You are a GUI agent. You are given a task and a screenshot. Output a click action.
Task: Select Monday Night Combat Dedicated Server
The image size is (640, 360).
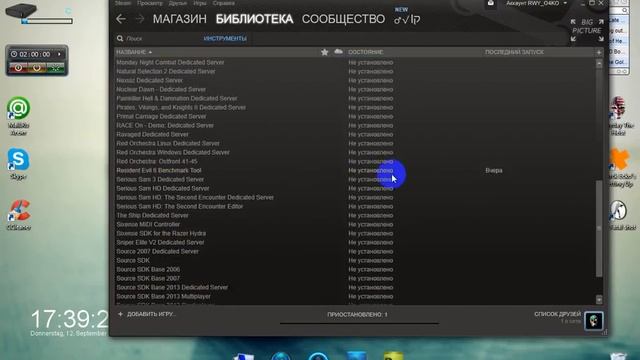(x=170, y=62)
